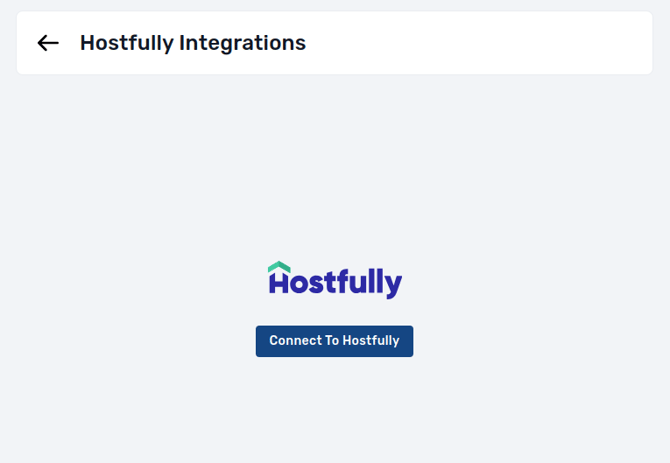Image resolution: width=670 pixels, height=463 pixels.
Task: Select the back arrow beside Hostfully Integrations
Action: tap(48, 43)
